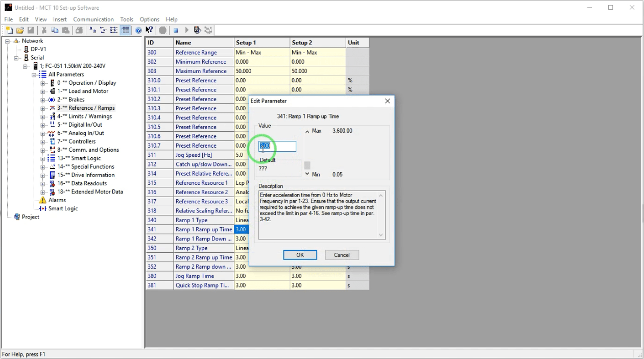Click the details grid view toolbar icon
The height and width of the screenshot is (359, 644).
click(x=125, y=30)
